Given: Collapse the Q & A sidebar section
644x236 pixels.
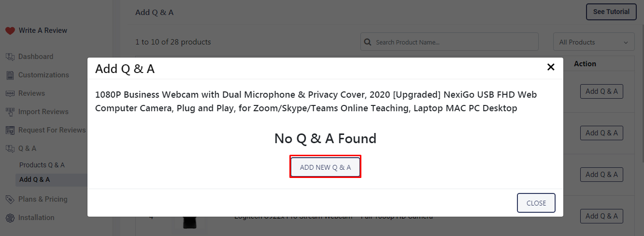Looking at the screenshot, I should click(27, 148).
